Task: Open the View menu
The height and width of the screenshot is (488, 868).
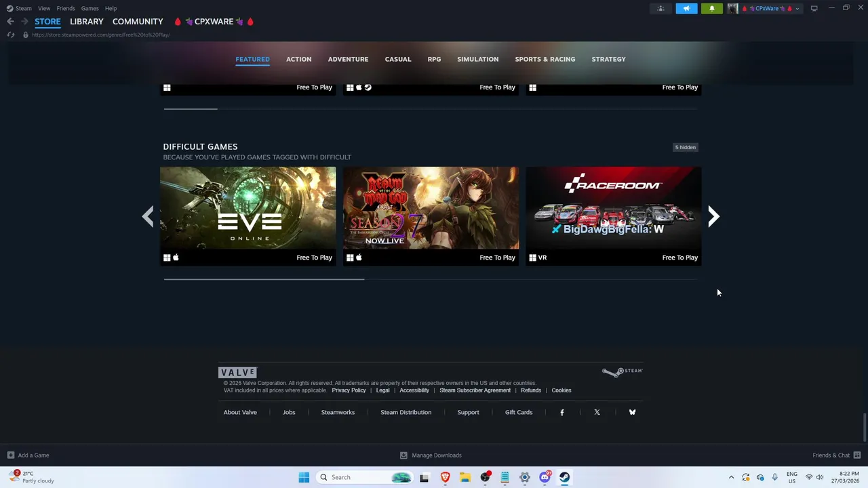Action: 44,8
